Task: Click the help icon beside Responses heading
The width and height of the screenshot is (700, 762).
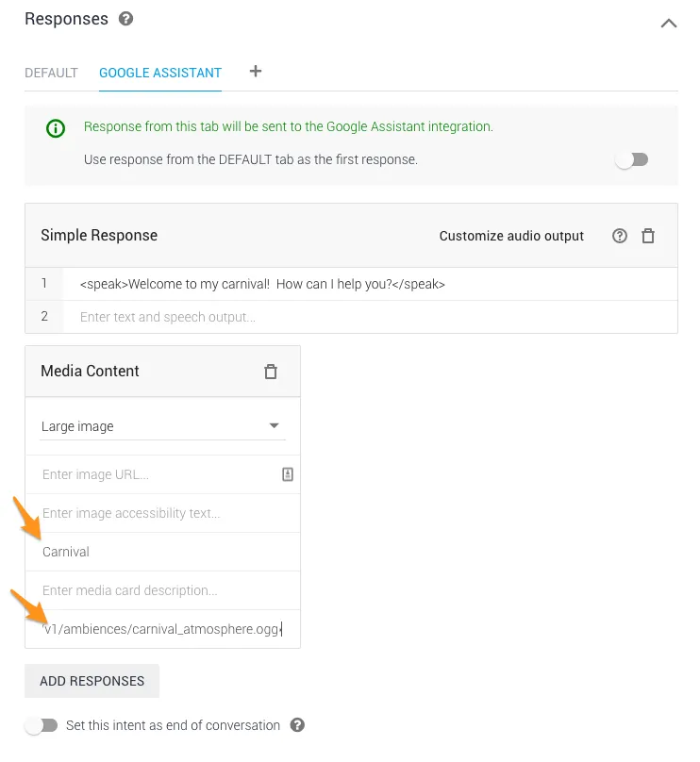Action: 126,19
